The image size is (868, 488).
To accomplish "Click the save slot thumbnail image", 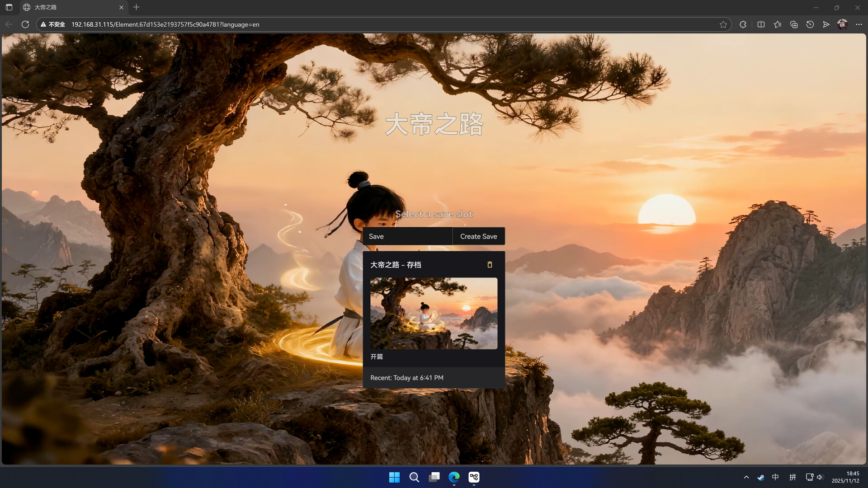I will pos(433,313).
